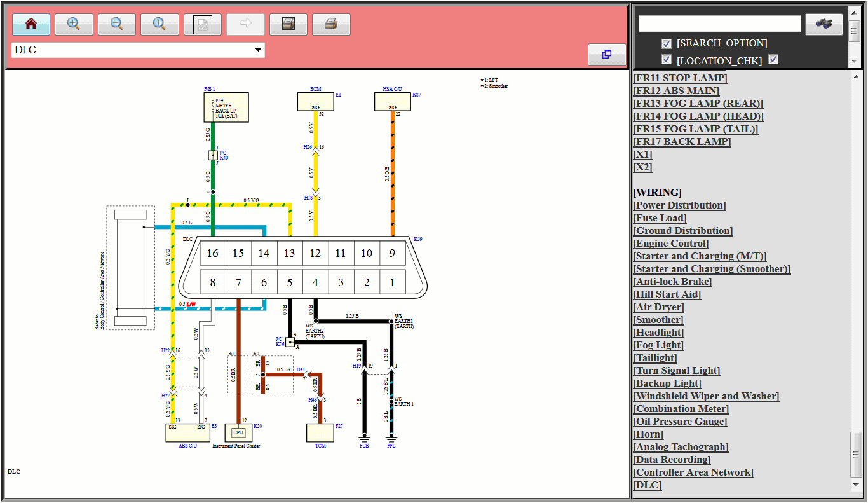Open diagram in new window icon
868x503 pixels.
pyautogui.click(x=606, y=55)
